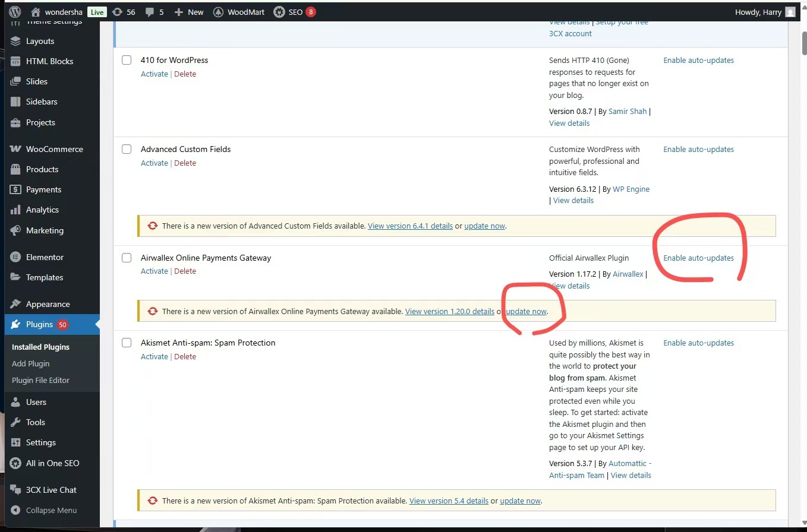The height and width of the screenshot is (532, 807).
Task: Open Add Plugin in the Plugins submenu
Action: (30, 363)
